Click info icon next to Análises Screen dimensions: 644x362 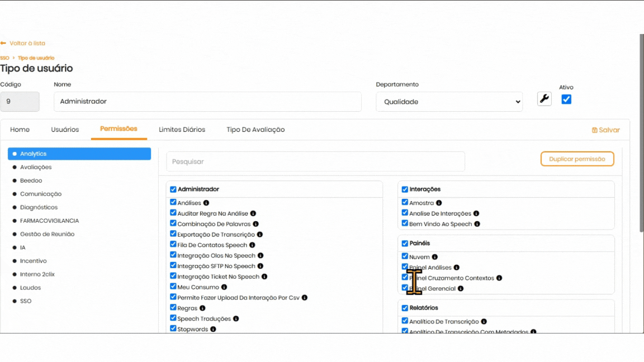click(206, 203)
